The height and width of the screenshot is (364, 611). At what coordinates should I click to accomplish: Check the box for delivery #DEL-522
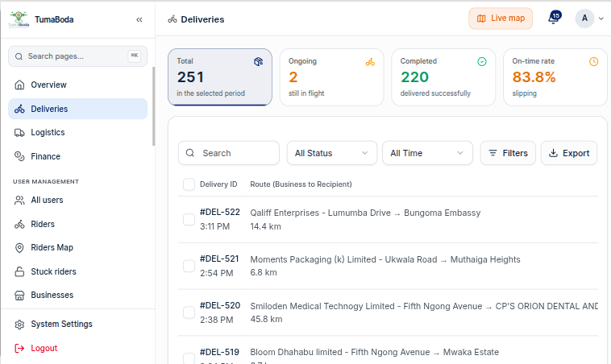tap(189, 220)
